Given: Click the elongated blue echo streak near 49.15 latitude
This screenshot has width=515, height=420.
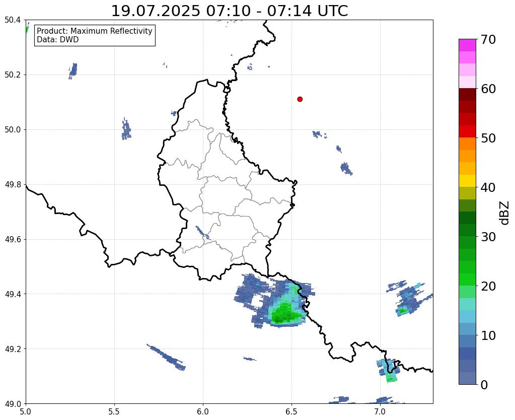Looking at the screenshot, I should (x=166, y=357).
